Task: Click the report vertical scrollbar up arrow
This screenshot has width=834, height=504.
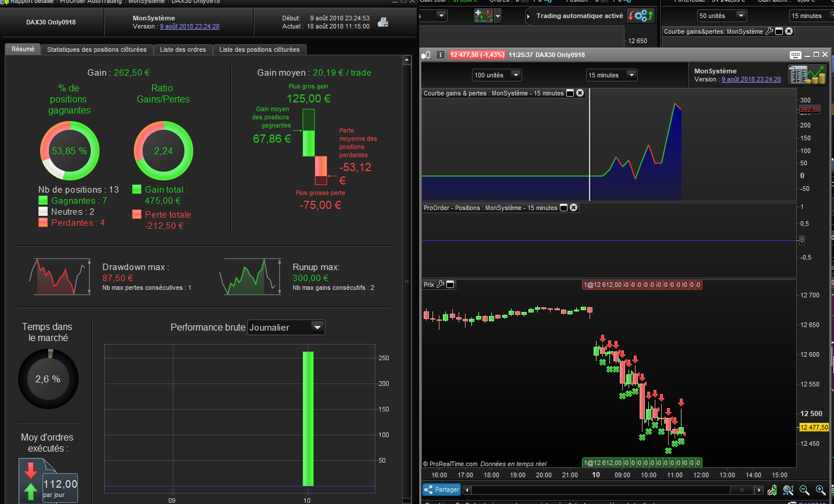Action: click(x=407, y=60)
